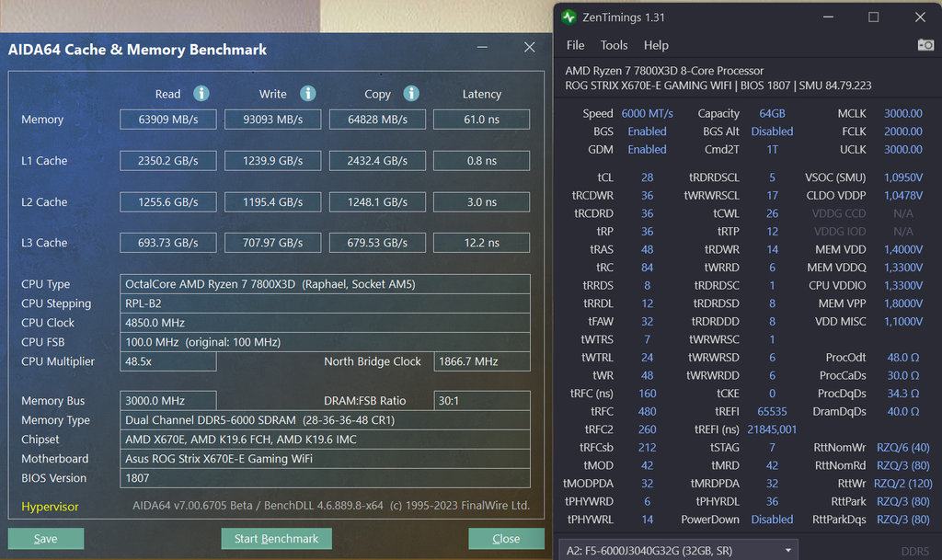The image size is (942, 560).
Task: Click the North Bridge Clock 1866.7 MHz field
Action: [482, 361]
